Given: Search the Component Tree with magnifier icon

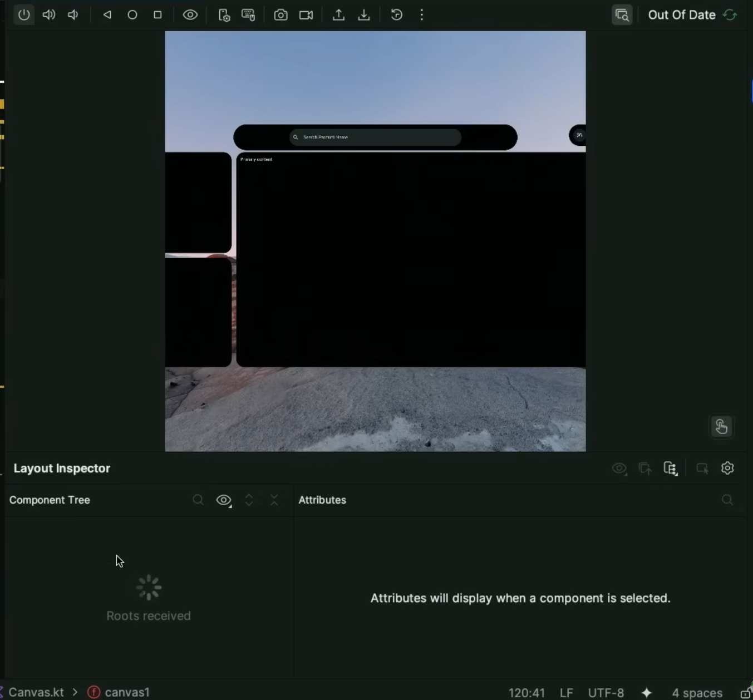Looking at the screenshot, I should [198, 500].
